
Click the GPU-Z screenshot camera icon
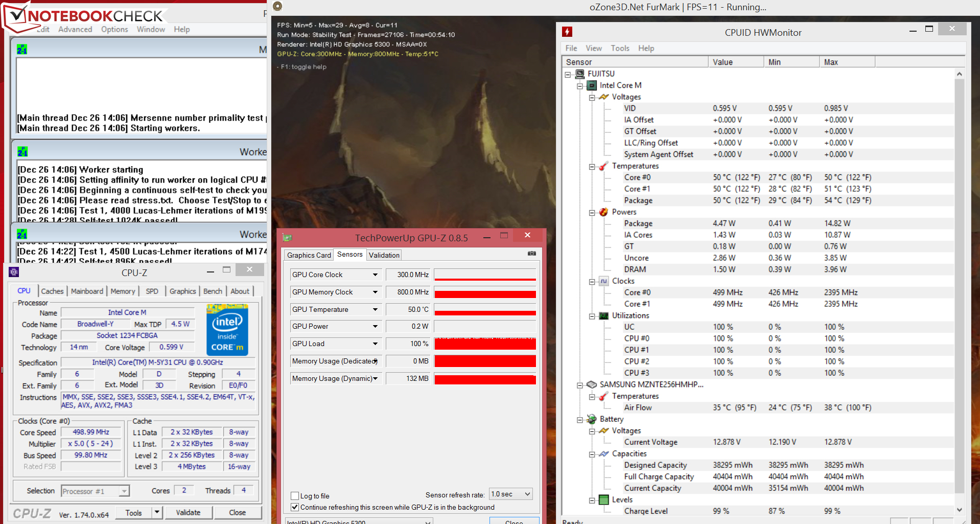[x=531, y=254]
